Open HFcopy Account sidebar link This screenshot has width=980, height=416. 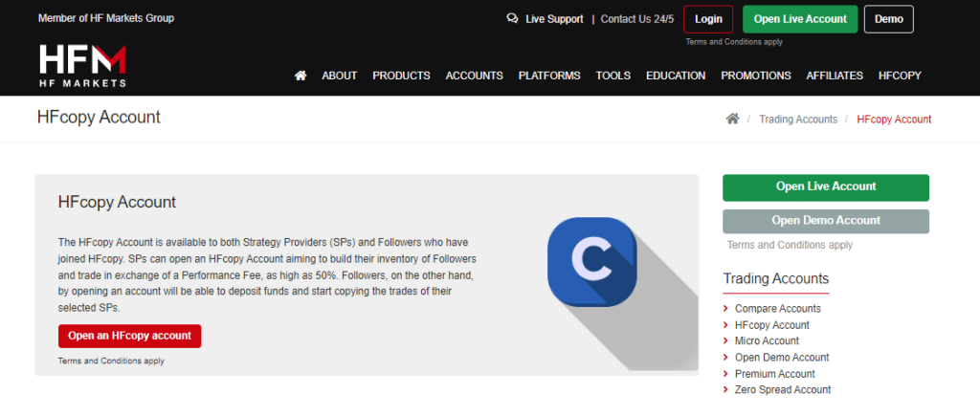tap(772, 325)
